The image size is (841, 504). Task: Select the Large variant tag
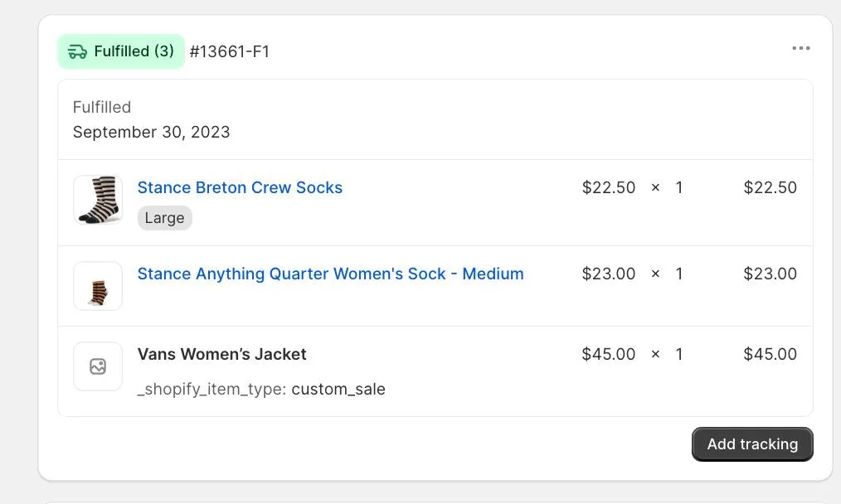165,218
